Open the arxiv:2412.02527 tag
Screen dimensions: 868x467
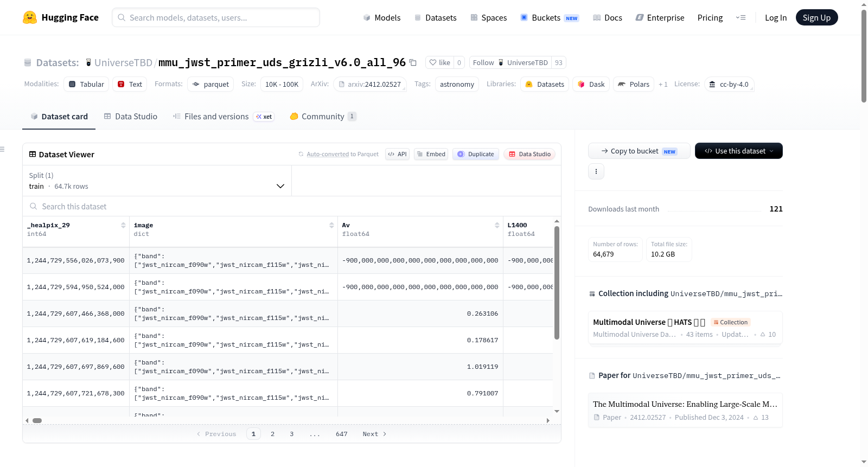(370, 84)
